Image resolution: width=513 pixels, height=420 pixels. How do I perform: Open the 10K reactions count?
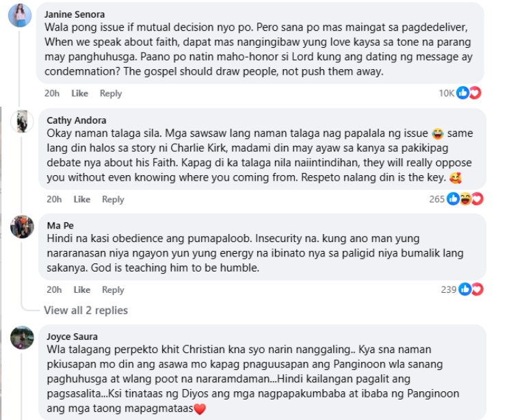pyautogui.click(x=447, y=93)
